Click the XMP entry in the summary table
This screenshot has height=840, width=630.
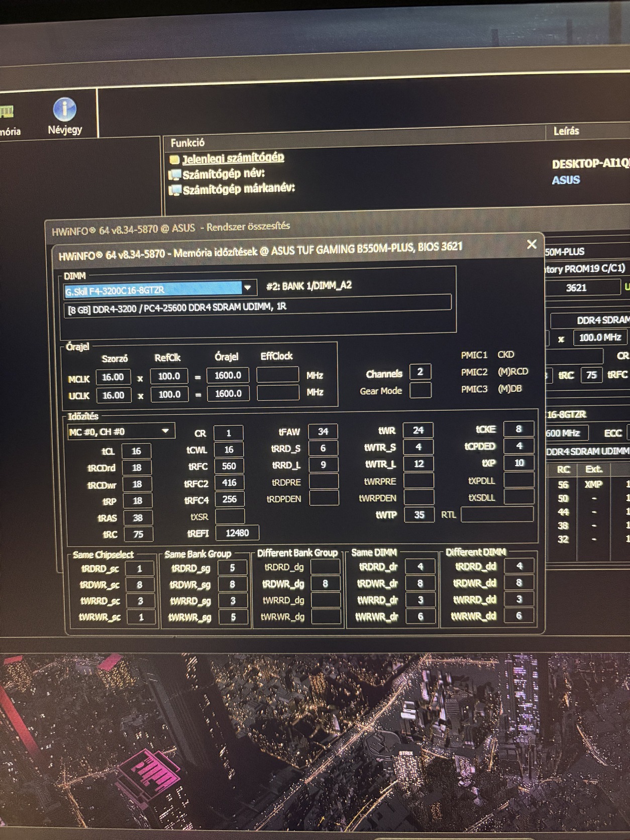[x=593, y=484]
